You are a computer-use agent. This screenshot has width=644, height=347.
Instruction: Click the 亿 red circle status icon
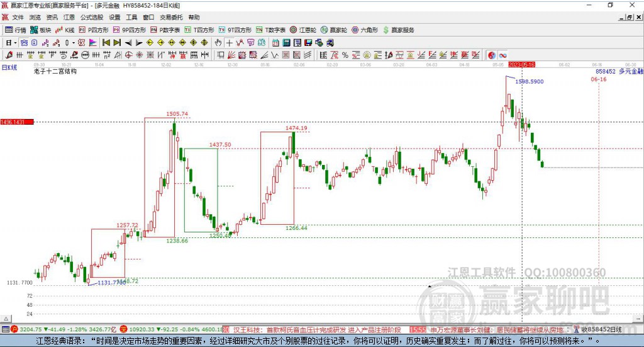tap(123, 329)
